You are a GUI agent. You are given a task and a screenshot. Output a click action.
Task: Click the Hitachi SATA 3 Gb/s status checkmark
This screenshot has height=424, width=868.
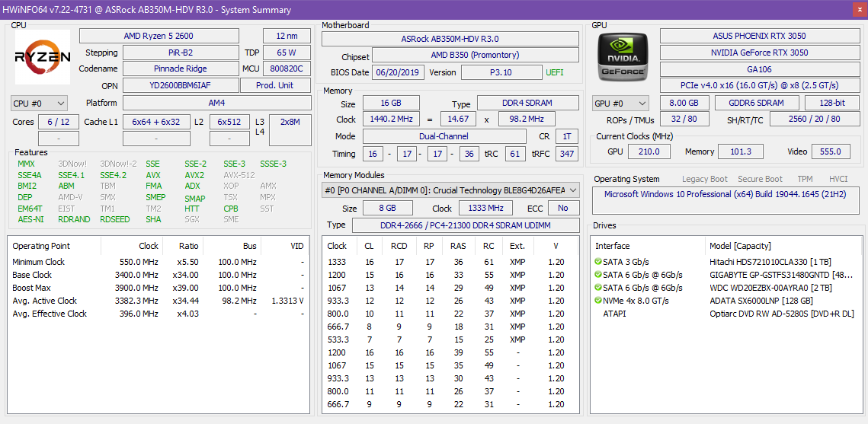coord(598,262)
